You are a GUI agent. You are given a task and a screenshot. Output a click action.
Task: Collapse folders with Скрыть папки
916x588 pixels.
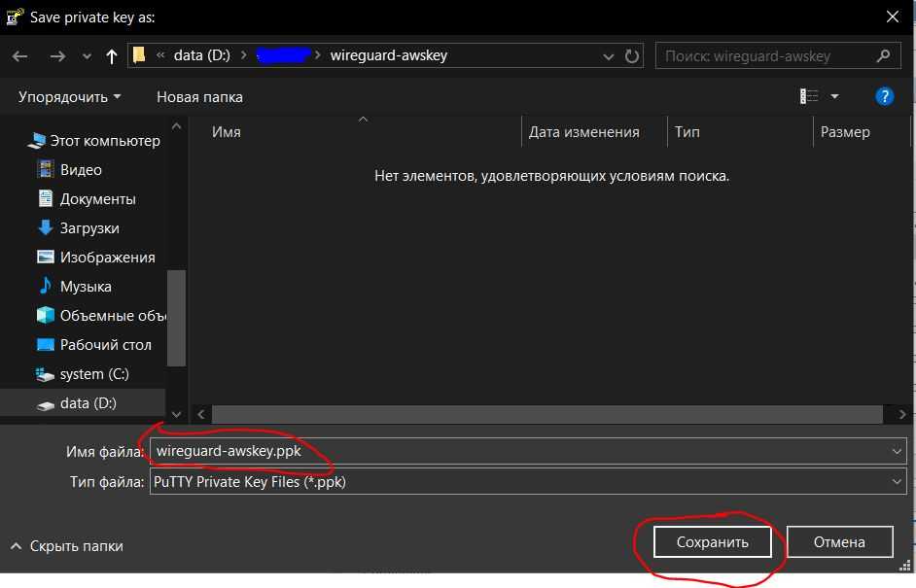66,545
